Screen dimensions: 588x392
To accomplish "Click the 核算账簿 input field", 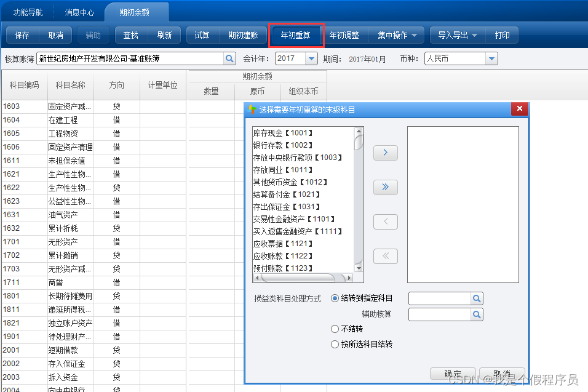I will click(x=130, y=58).
